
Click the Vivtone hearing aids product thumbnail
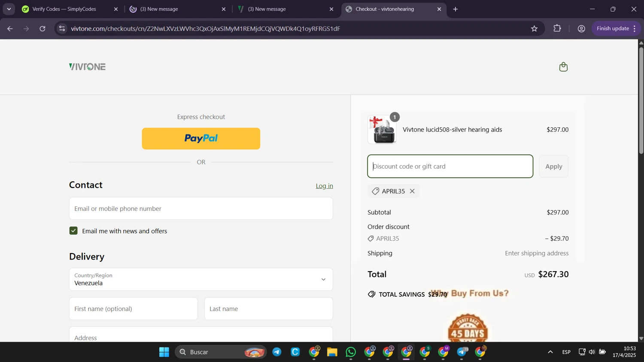pos(382,130)
